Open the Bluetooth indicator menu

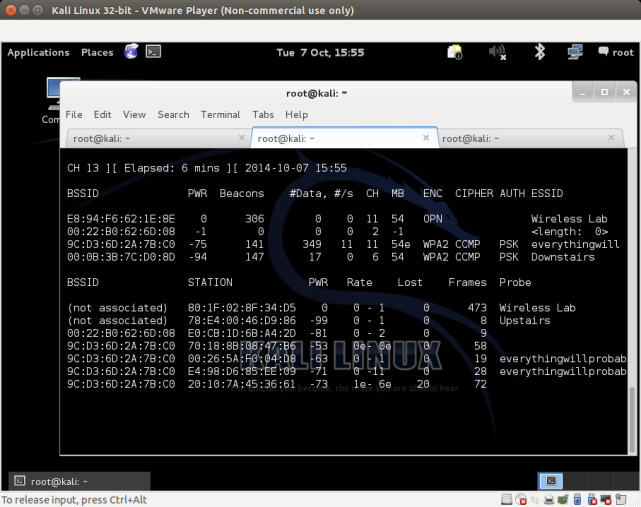tap(540, 52)
